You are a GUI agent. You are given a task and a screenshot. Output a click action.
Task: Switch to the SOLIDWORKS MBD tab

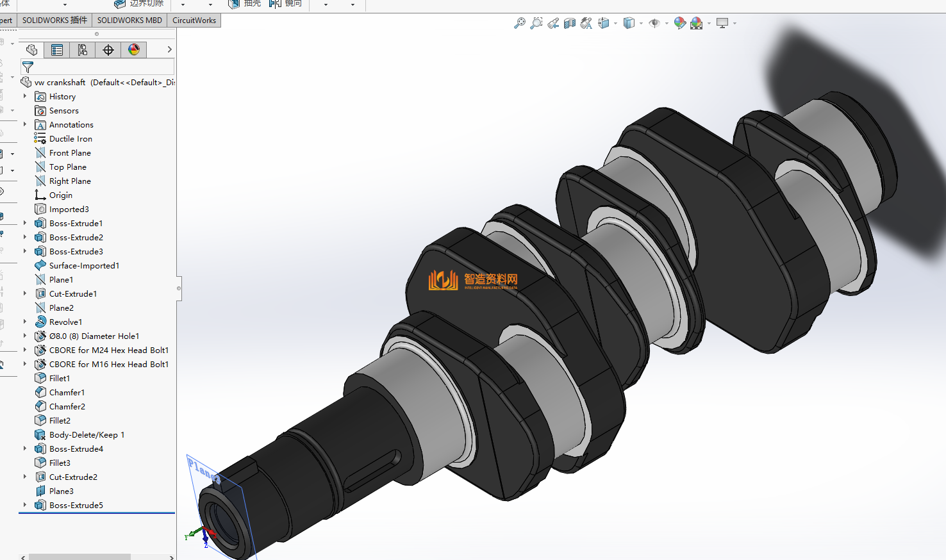pyautogui.click(x=129, y=21)
